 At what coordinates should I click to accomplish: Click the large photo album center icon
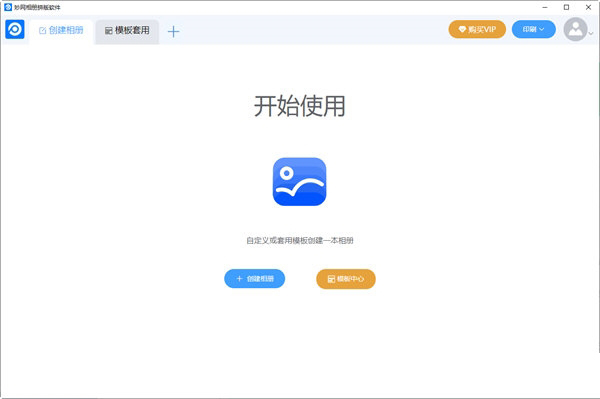tap(299, 182)
